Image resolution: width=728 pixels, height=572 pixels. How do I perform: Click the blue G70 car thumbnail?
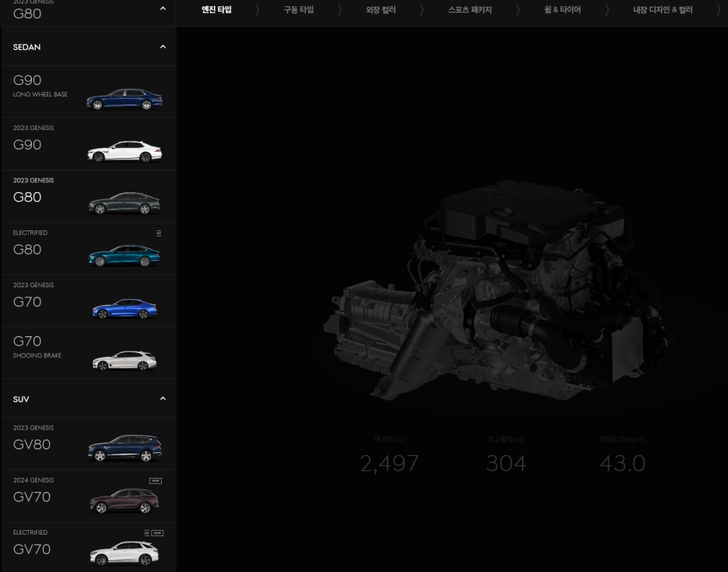124,308
